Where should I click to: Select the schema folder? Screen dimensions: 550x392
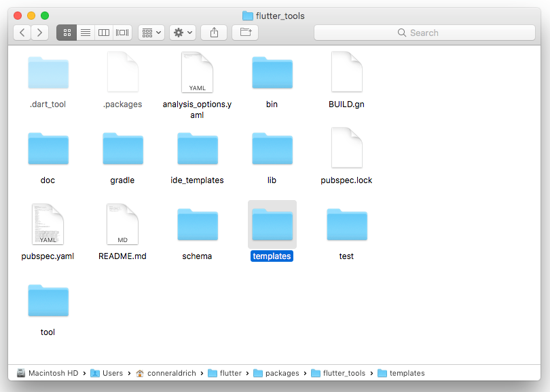(x=198, y=225)
